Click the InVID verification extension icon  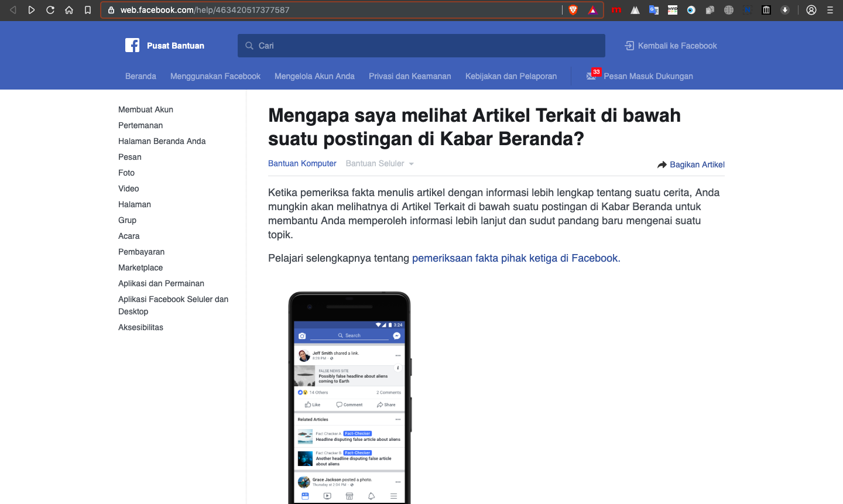pos(673,10)
